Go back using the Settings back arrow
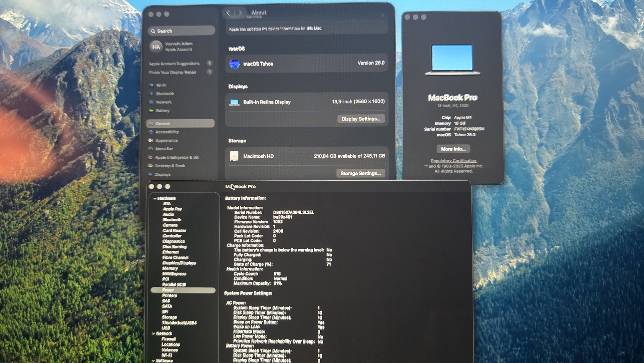This screenshot has height=363, width=644. point(228,13)
